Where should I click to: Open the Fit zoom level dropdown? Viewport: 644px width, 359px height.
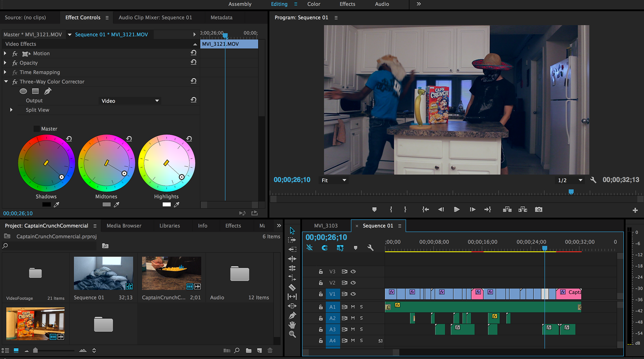(334, 180)
